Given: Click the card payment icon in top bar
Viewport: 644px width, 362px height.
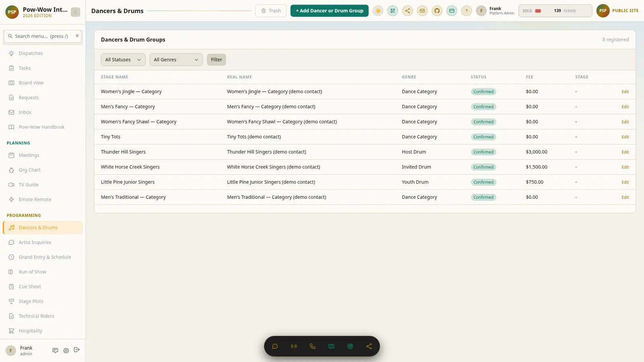Looking at the screenshot, I should (452, 11).
